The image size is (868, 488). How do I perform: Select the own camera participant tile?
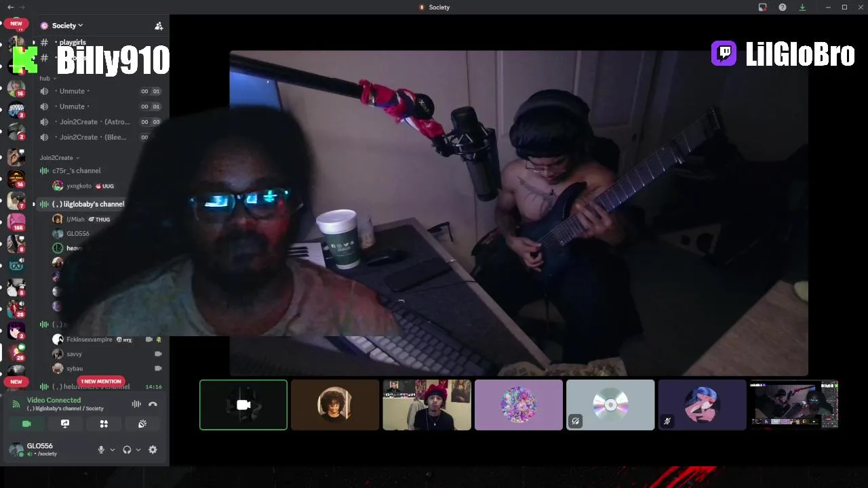click(243, 405)
